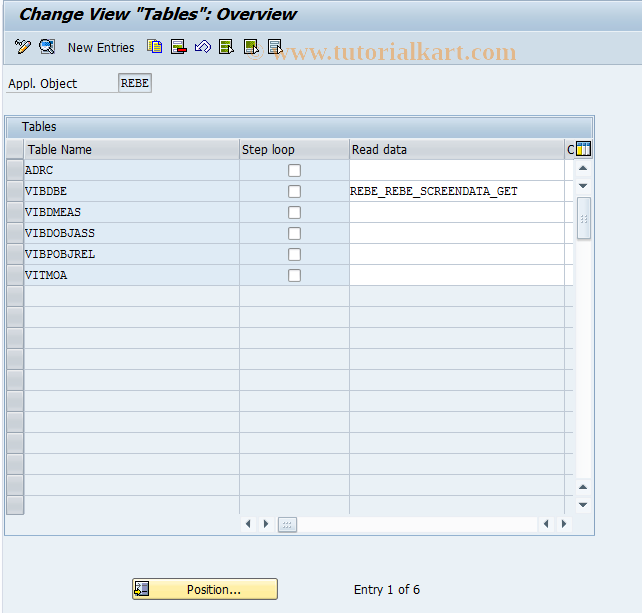Click the select-all corner cell of table
Viewport: 642px width, 613px height.
pyautogui.click(x=15, y=149)
